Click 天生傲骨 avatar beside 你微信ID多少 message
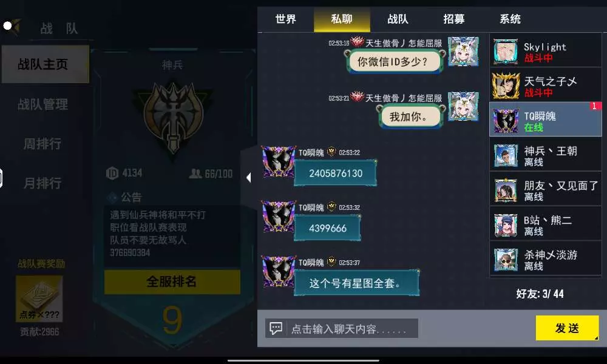 pyautogui.click(x=463, y=52)
